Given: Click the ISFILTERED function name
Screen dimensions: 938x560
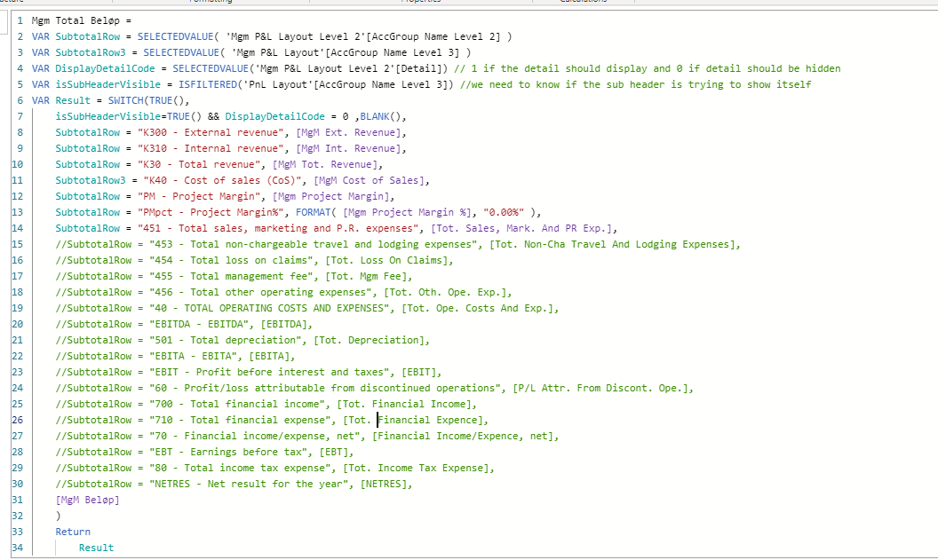Looking at the screenshot, I should (208, 84).
